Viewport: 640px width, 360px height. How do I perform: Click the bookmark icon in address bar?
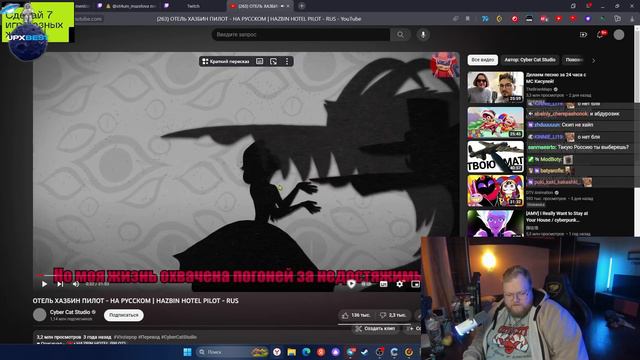468,19
